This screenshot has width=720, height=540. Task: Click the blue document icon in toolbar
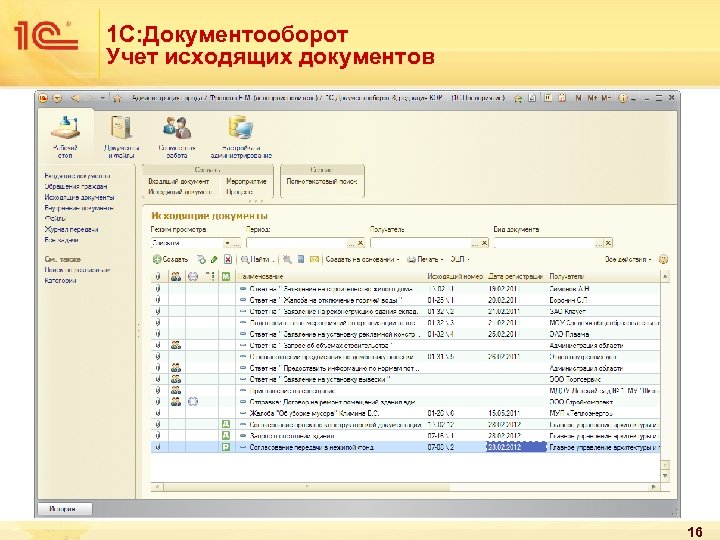coord(301,260)
